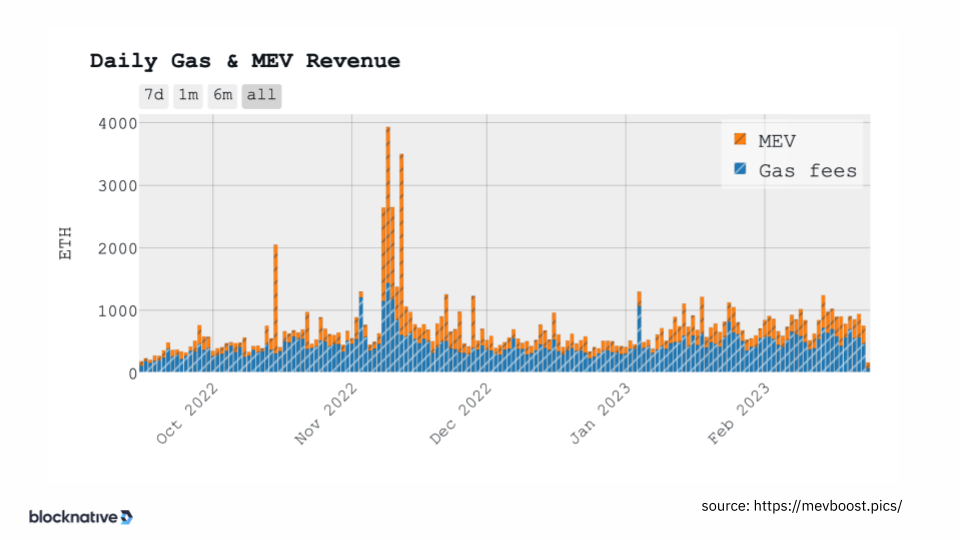Click the orange MEV legend swatch

coord(740,139)
